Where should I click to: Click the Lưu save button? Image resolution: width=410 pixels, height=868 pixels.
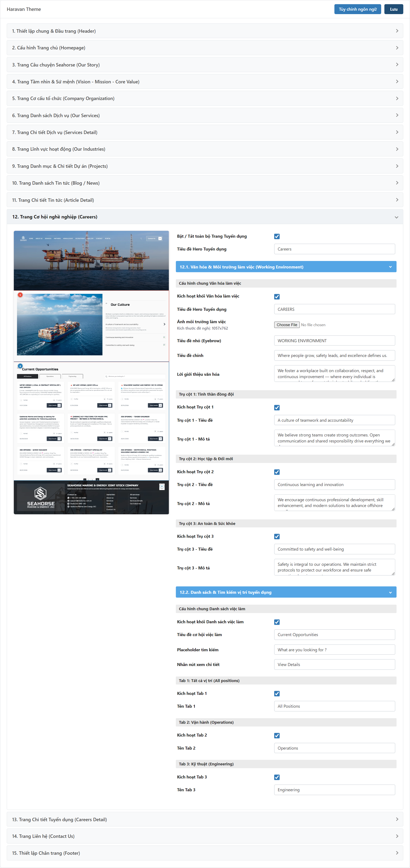pyautogui.click(x=394, y=9)
